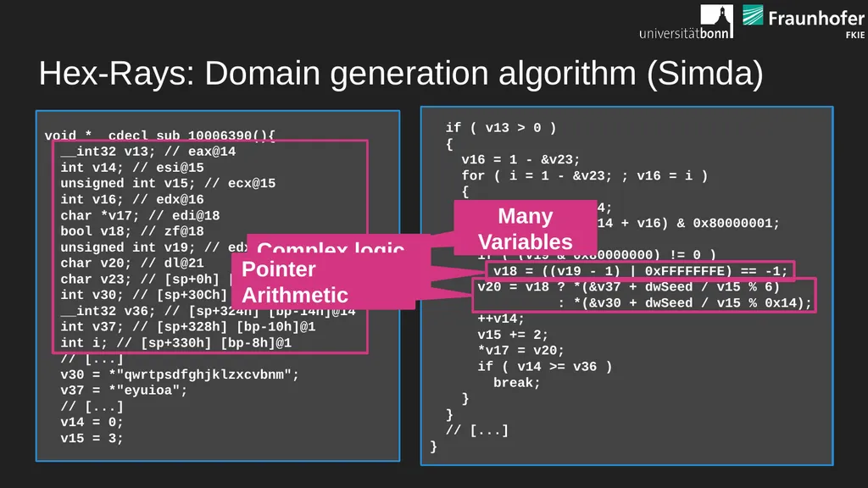Image resolution: width=868 pixels, height=488 pixels.
Task: Click the line 'char *v17; // edi@18'
Action: (140, 215)
